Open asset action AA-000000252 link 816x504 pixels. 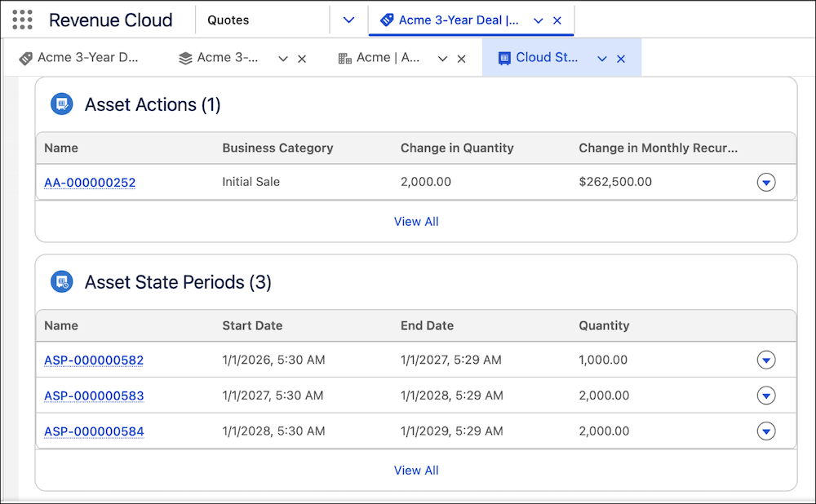click(x=90, y=183)
